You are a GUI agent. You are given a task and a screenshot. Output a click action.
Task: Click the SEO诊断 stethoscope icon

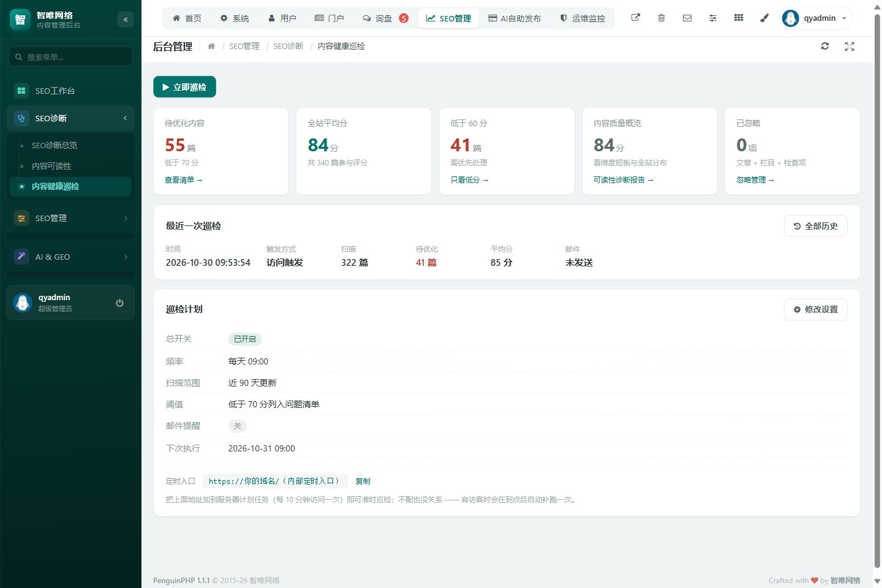[x=21, y=118]
